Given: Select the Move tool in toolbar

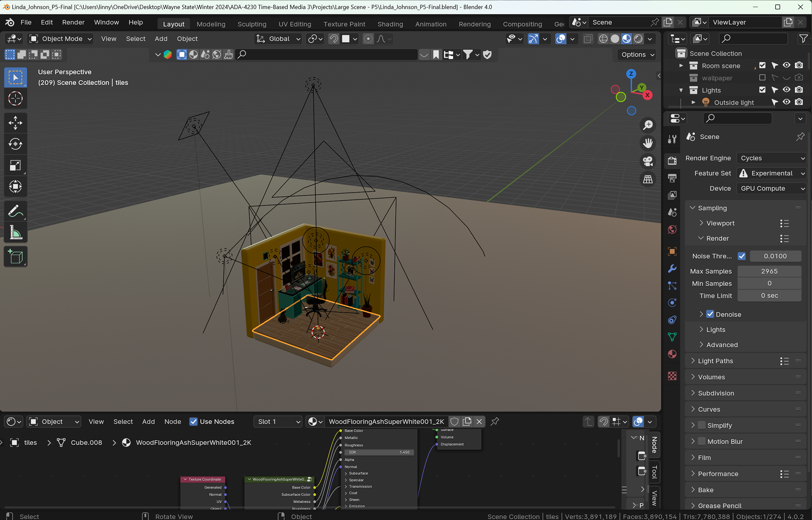Looking at the screenshot, I should click(x=15, y=123).
